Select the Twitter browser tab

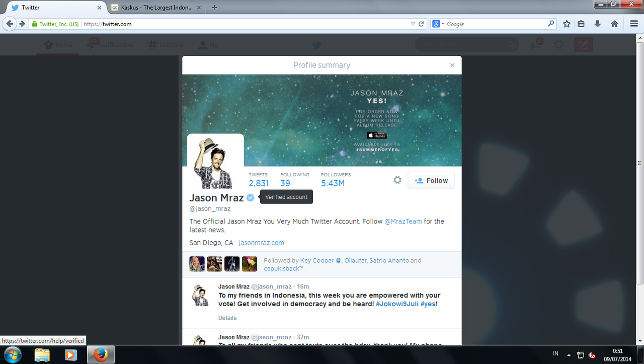(55, 8)
